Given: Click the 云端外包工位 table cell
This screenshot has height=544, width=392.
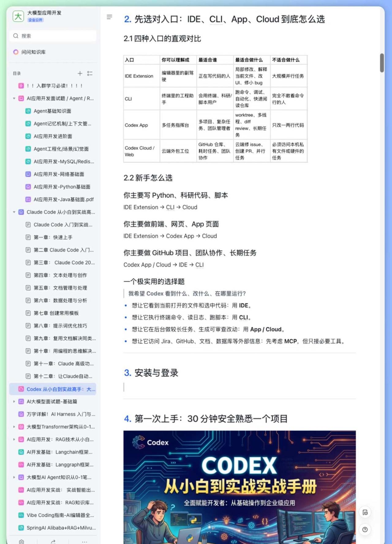Looking at the screenshot, I should coord(178,151).
